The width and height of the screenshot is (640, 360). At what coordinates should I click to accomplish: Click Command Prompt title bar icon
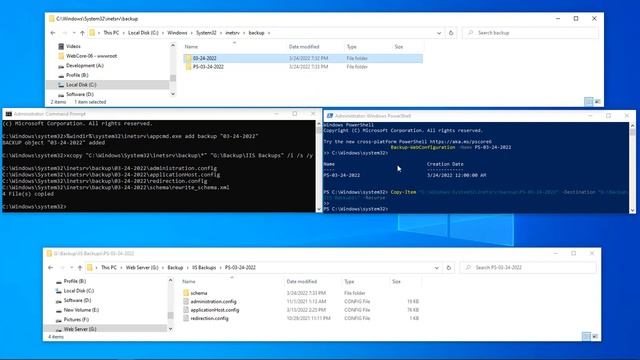(9, 114)
